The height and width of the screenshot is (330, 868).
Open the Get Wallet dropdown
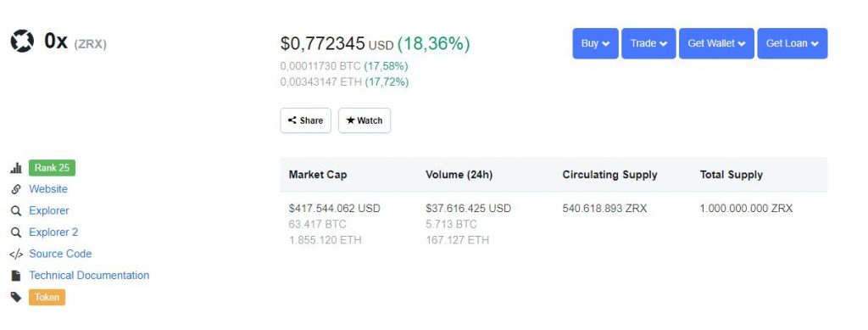click(716, 43)
